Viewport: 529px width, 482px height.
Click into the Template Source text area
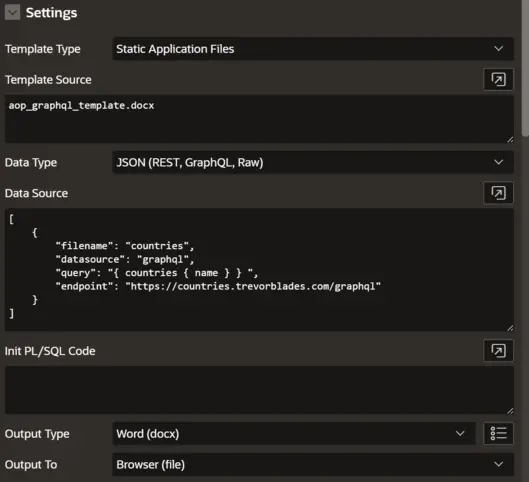coord(259,119)
